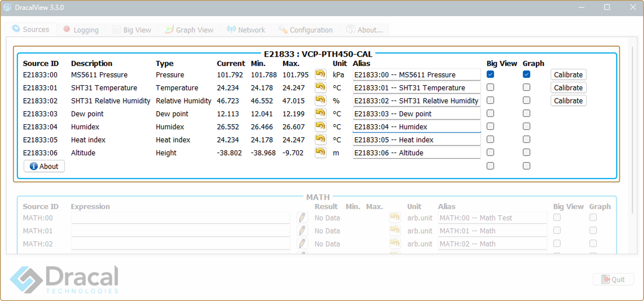Click the MATH:00 expression field
The height and width of the screenshot is (301, 644).
tap(180, 218)
